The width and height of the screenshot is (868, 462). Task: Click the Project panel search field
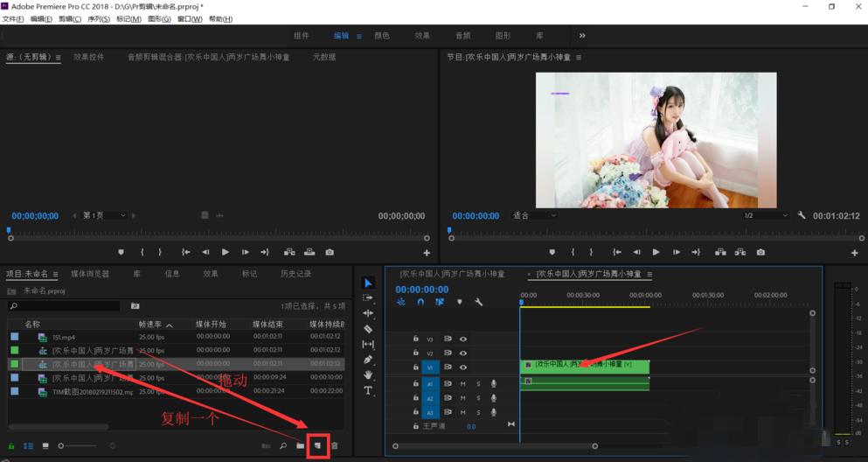(65, 306)
